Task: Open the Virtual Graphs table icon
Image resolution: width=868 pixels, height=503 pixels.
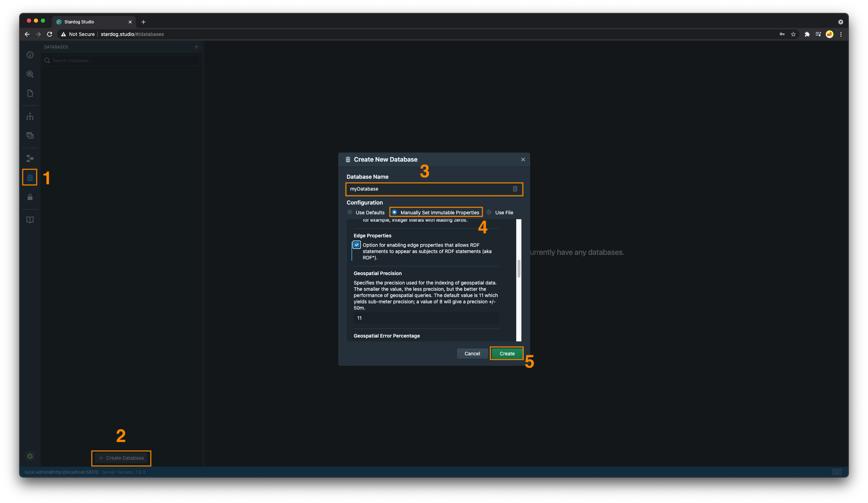Action: click(30, 135)
